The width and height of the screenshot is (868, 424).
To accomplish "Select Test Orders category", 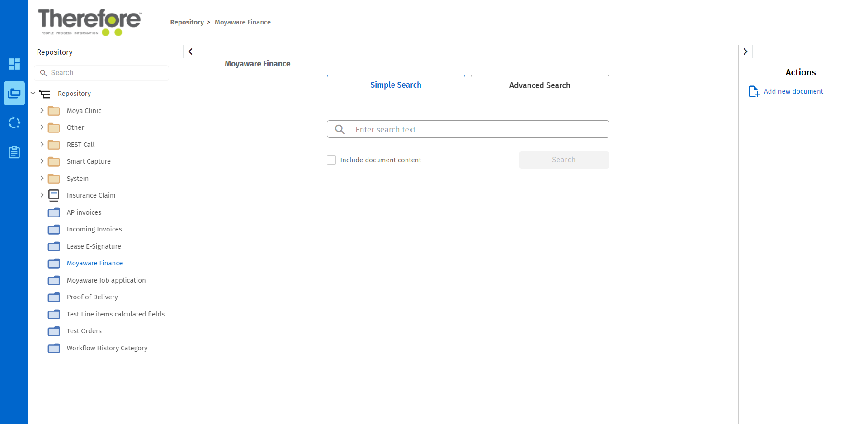I will pos(84,331).
